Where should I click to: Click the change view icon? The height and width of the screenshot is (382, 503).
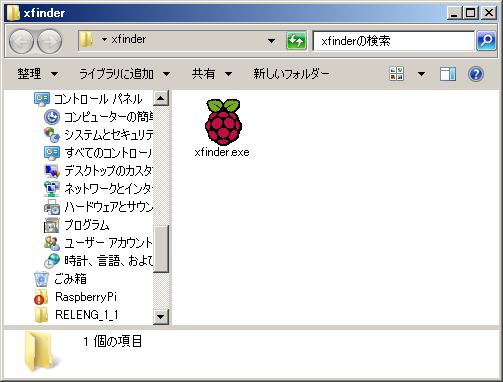(x=397, y=74)
